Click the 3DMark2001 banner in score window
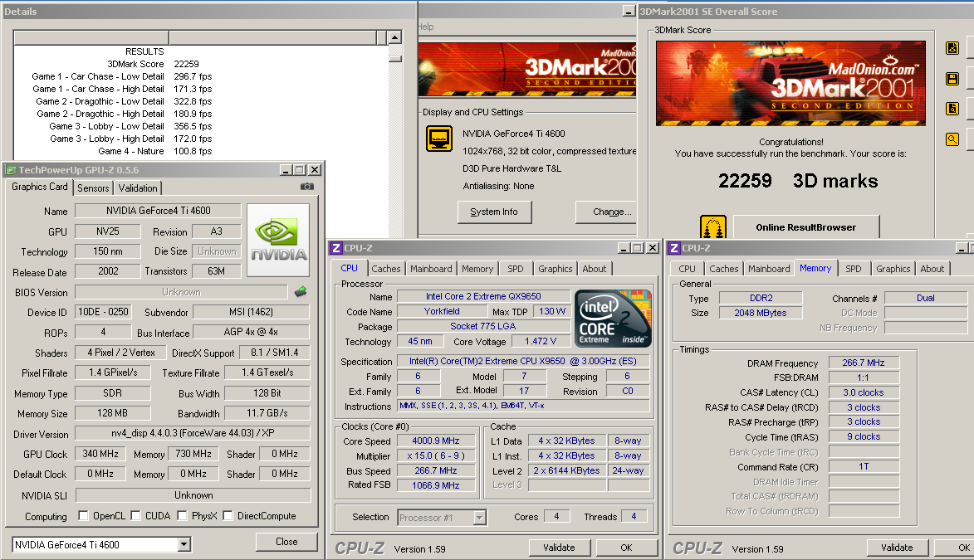This screenshot has height=560, width=974. click(x=790, y=83)
